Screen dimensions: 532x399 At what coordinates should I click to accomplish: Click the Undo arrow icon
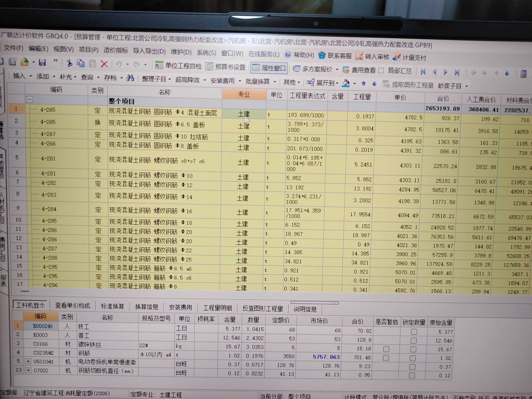[119, 64]
